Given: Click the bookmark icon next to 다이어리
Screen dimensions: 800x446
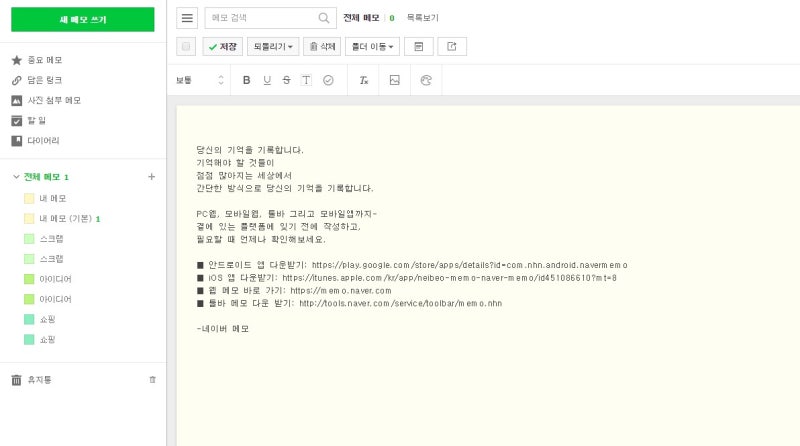Looking at the screenshot, I should click(17, 140).
